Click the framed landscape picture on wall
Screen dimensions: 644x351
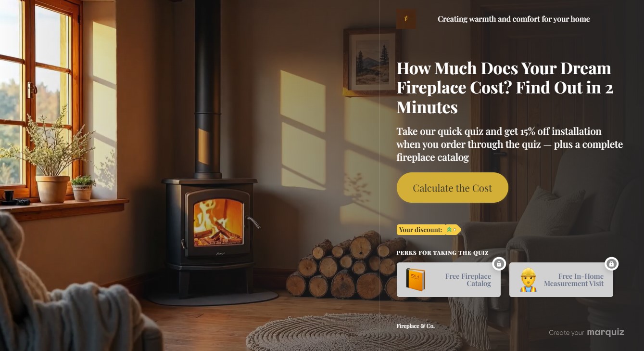372,62
